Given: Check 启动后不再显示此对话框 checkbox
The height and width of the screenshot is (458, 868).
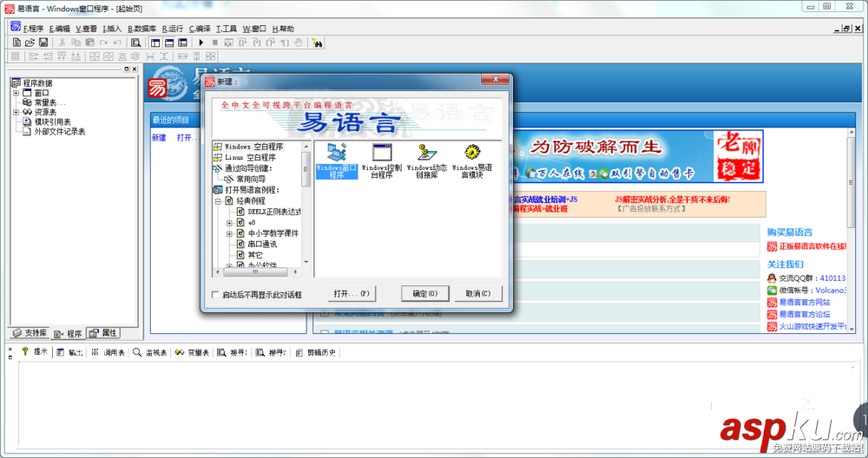Looking at the screenshot, I should [x=215, y=295].
